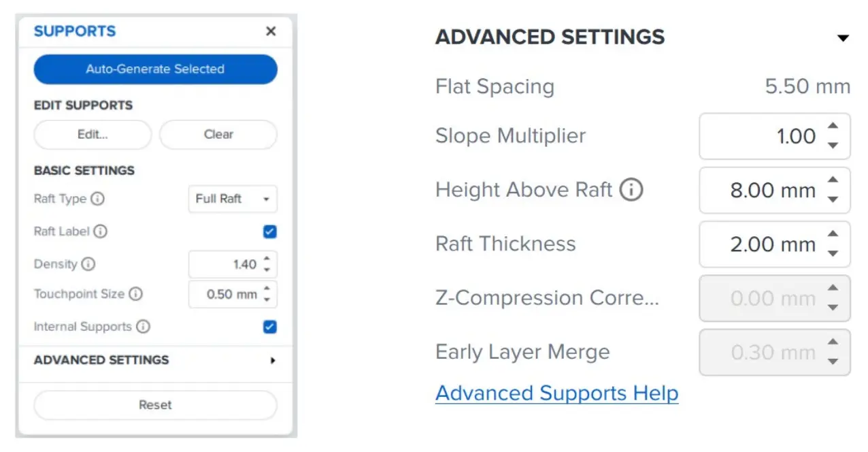
Task: Collapse the Advanced Settings section
Action: coord(844,38)
